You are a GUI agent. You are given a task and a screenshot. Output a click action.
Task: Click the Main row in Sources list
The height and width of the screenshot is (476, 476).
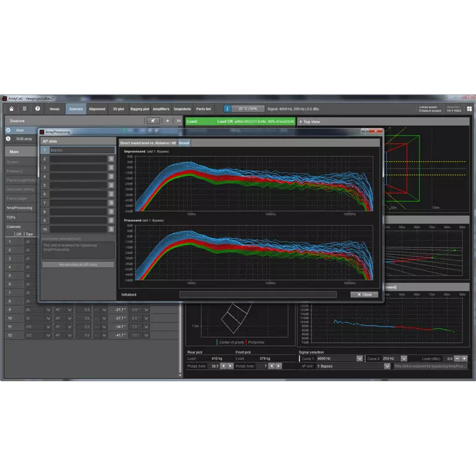pyautogui.click(x=21, y=130)
